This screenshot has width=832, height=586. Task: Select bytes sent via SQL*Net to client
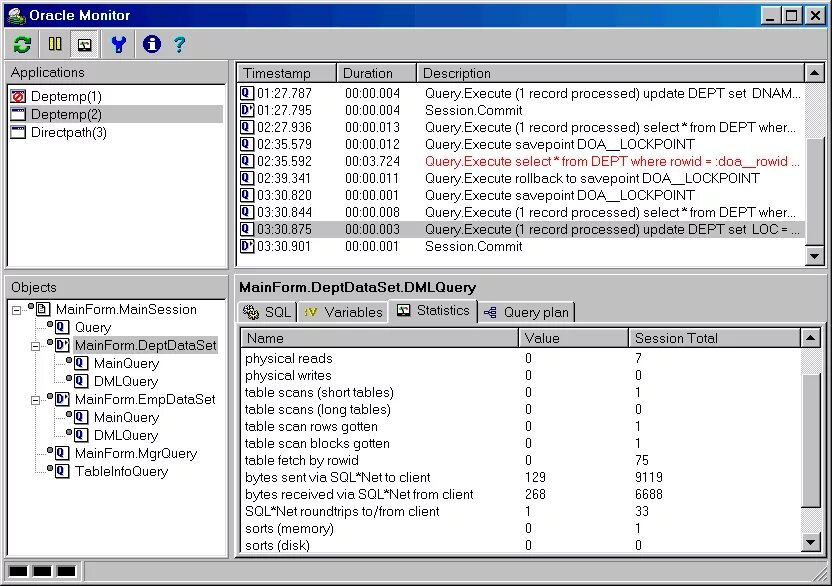521,478
